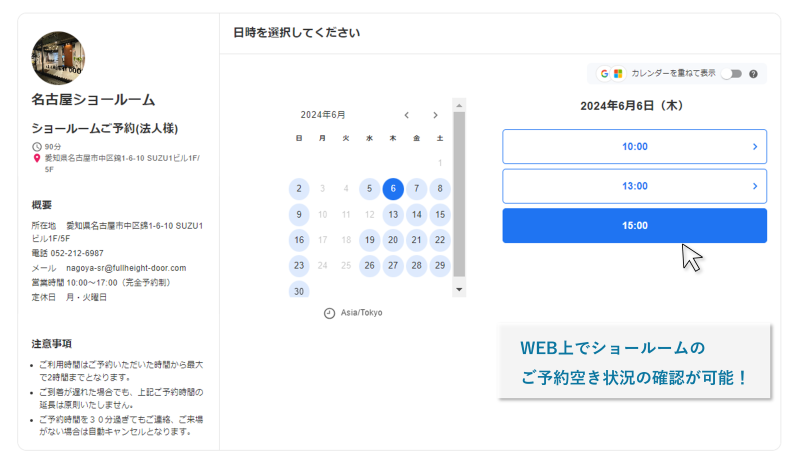Image resolution: width=800 pixels, height=463 pixels.
Task: Click calendar scrollbar down arrow
Action: click(x=459, y=289)
